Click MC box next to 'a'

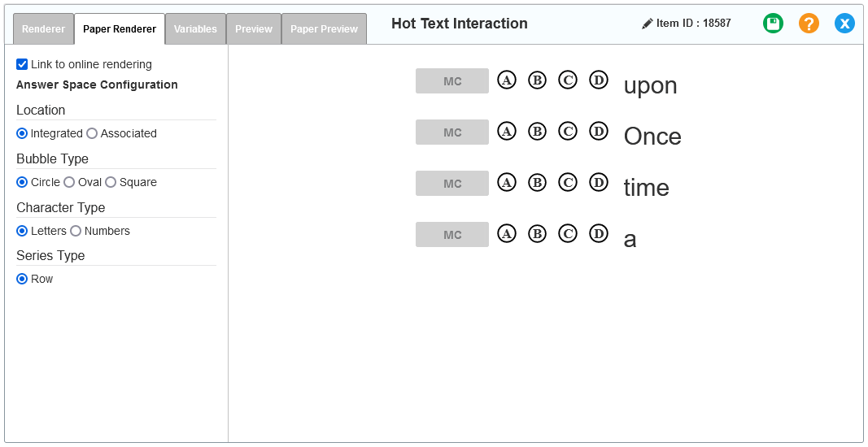[452, 235]
